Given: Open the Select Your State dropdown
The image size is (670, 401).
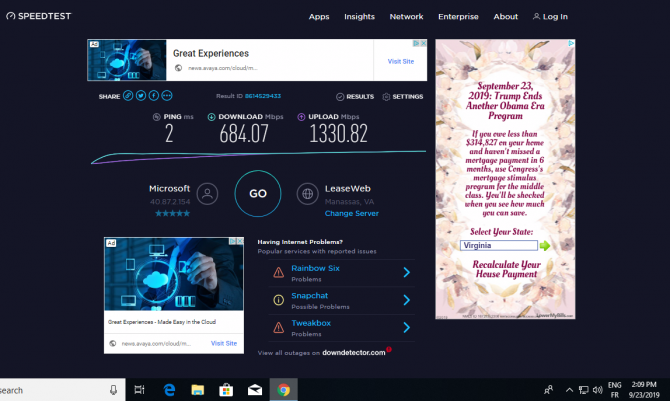Looking at the screenshot, I should 499,245.
